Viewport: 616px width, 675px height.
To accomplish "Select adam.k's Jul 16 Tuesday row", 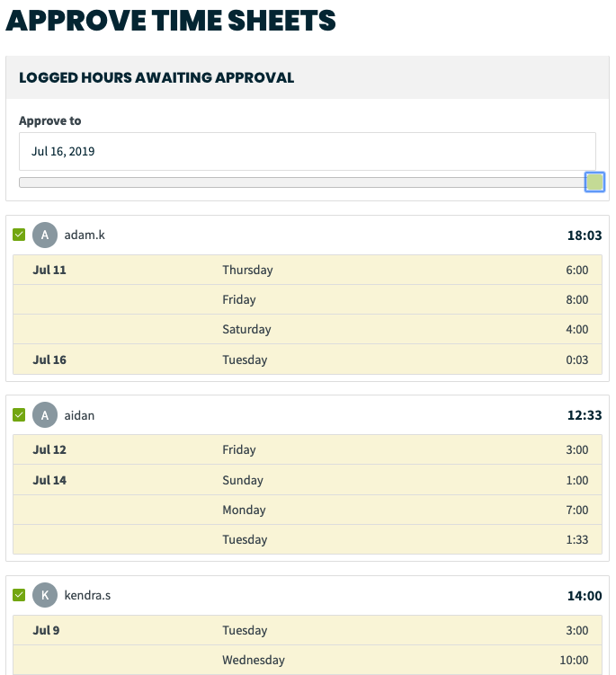I will coord(308,360).
